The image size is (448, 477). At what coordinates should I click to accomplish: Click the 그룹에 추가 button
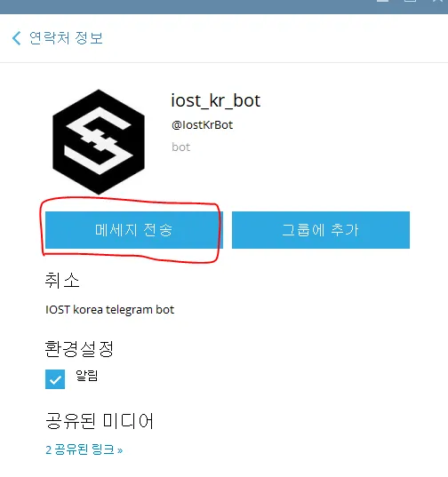pyautogui.click(x=321, y=230)
